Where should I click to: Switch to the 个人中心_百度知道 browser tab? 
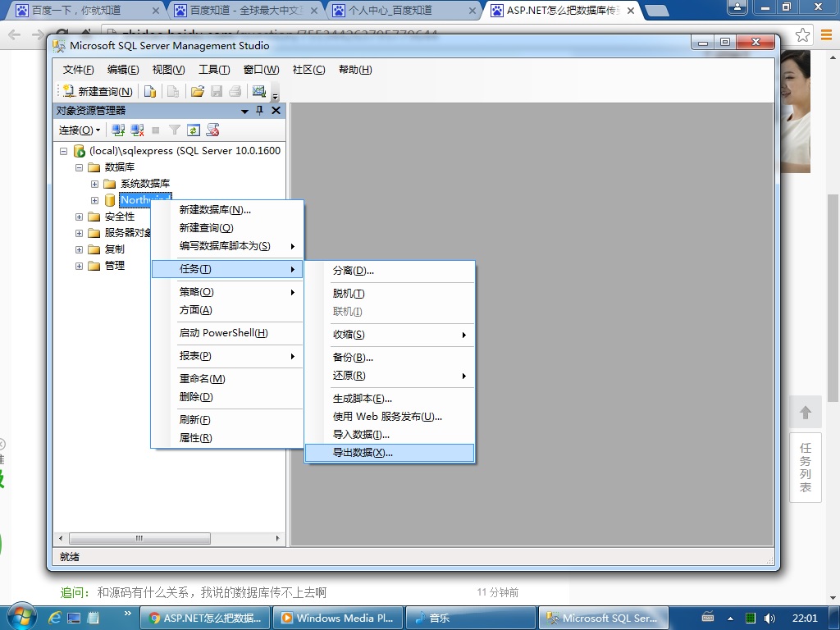404,10
